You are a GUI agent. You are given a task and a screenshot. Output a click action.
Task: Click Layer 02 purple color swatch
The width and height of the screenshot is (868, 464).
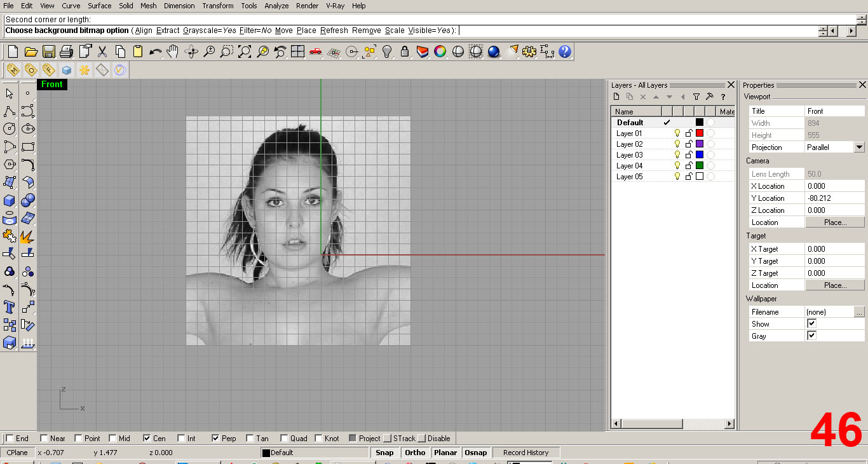coord(700,144)
